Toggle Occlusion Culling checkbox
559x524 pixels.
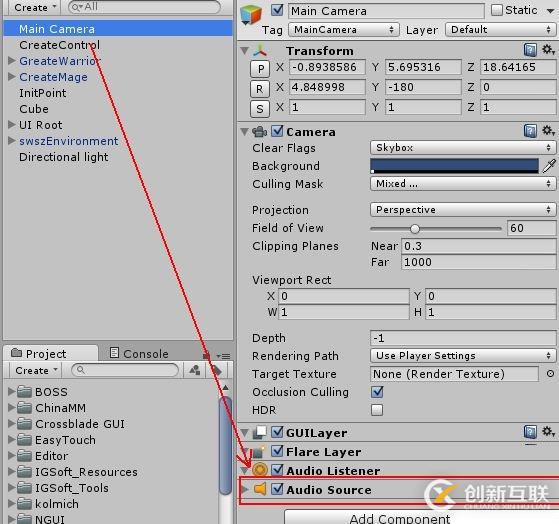pyautogui.click(x=377, y=392)
